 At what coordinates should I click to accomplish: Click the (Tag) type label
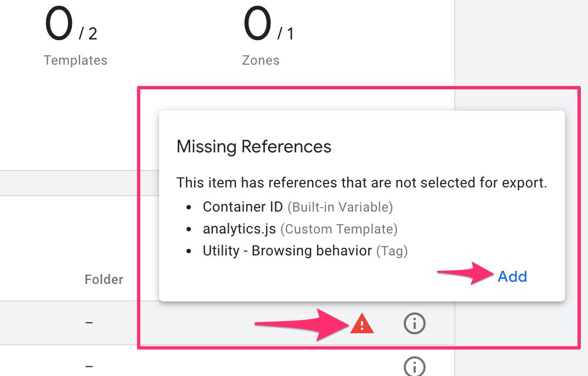click(392, 251)
